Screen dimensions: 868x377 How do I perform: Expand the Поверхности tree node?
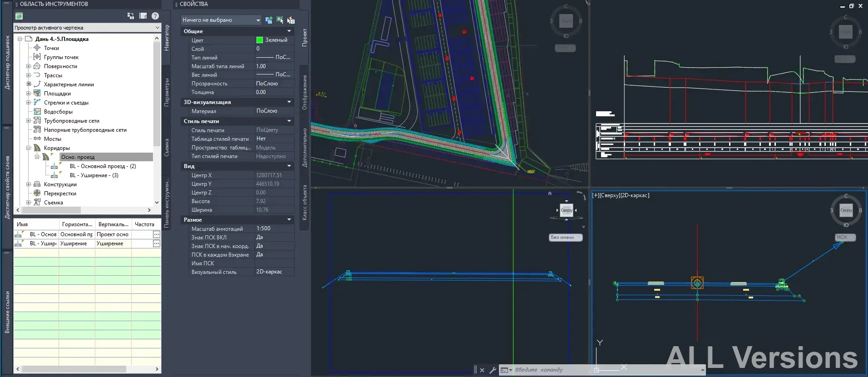point(29,66)
